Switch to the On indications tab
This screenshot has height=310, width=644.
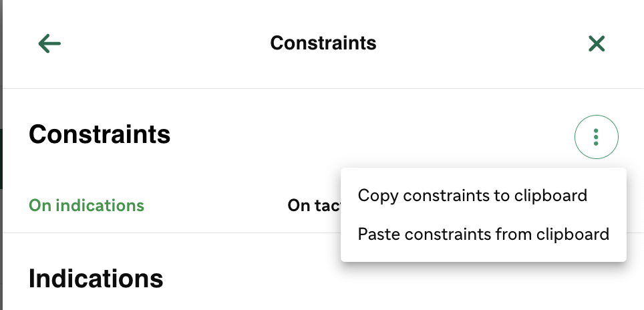pos(86,205)
